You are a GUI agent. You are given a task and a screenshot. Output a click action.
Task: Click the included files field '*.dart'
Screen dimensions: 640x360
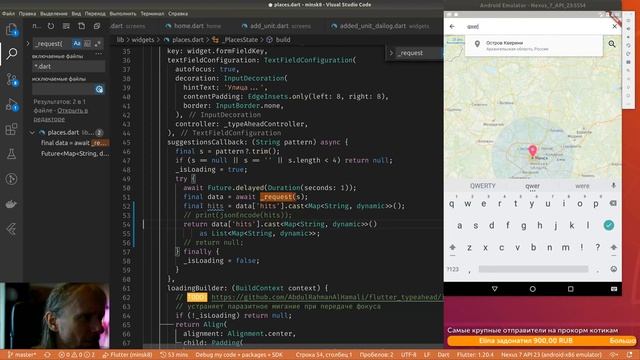click(x=68, y=66)
